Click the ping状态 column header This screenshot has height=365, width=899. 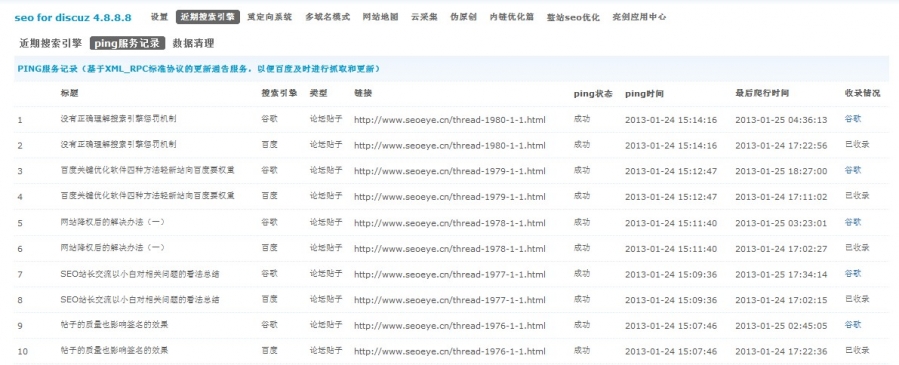(x=593, y=93)
